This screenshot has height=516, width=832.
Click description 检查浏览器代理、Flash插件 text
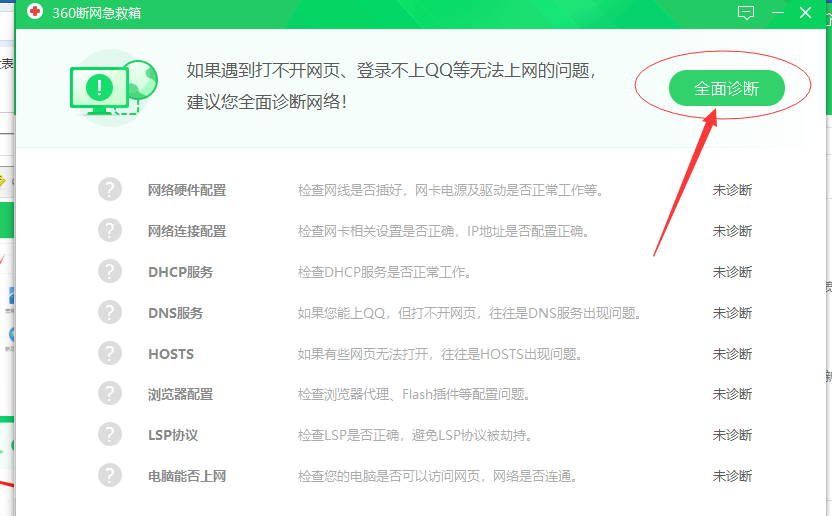point(414,394)
